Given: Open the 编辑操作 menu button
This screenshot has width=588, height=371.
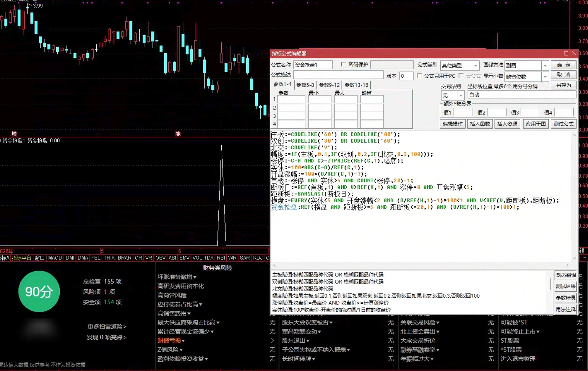Looking at the screenshot, I should coord(452,124).
